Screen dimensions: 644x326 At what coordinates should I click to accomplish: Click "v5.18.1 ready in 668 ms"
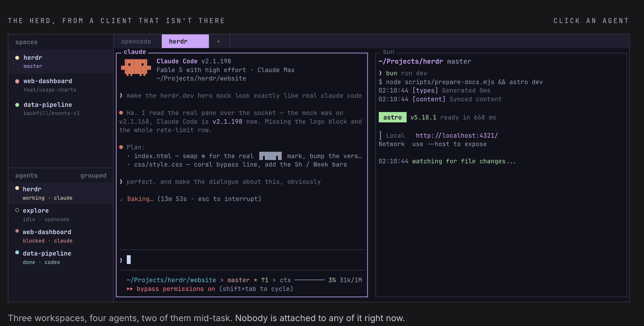coord(453,118)
